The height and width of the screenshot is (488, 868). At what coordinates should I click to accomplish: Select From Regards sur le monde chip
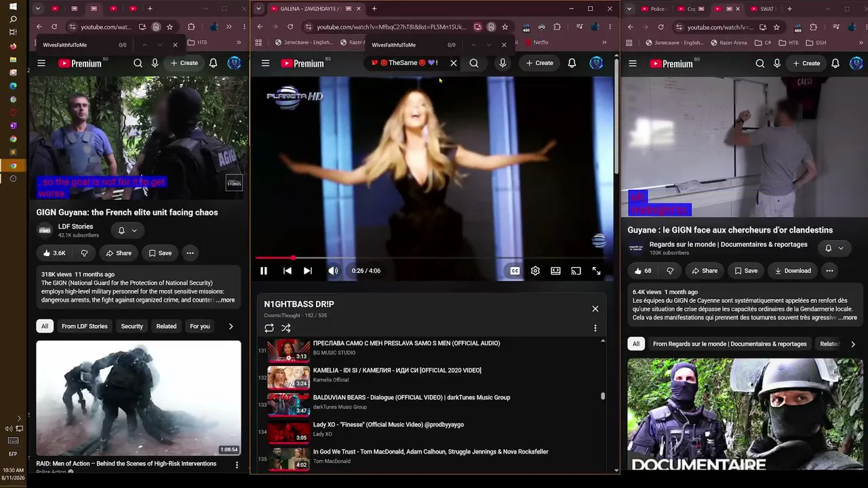point(730,344)
